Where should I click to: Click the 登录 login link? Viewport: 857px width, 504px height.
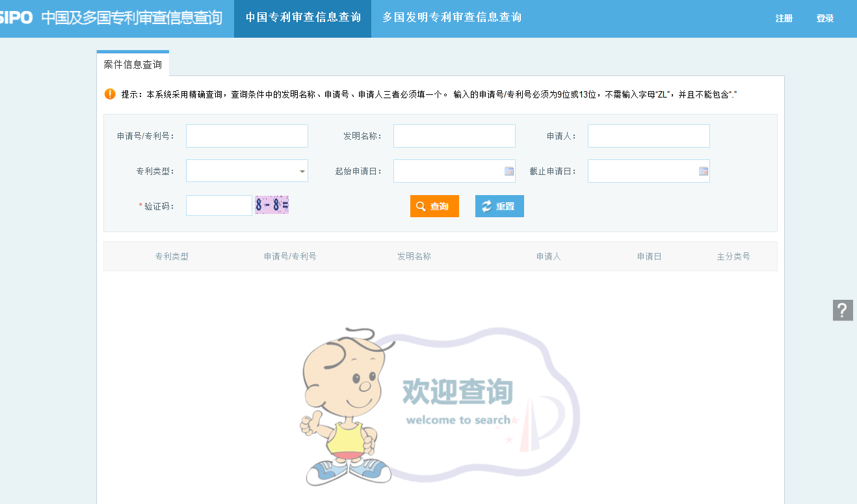tap(824, 18)
